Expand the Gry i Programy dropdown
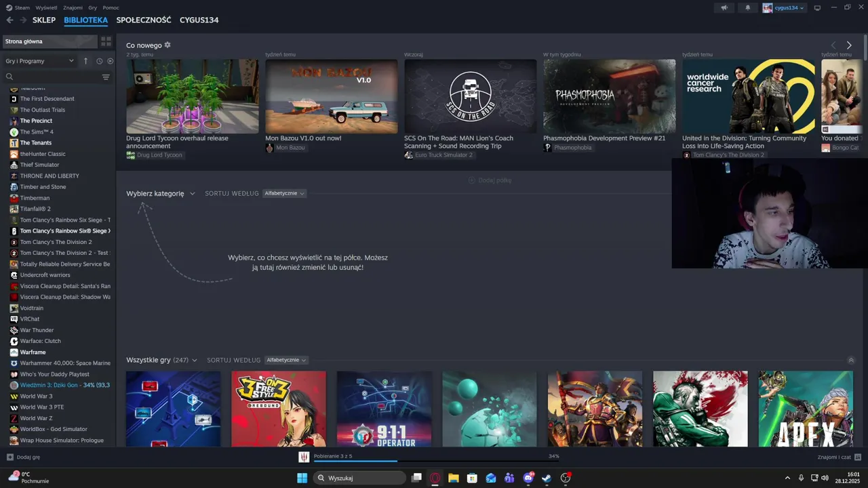 (39, 61)
